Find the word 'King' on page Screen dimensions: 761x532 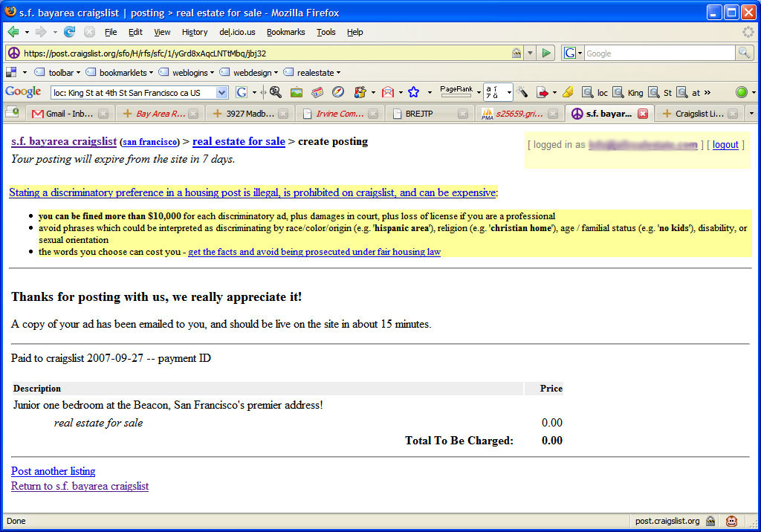[628, 92]
